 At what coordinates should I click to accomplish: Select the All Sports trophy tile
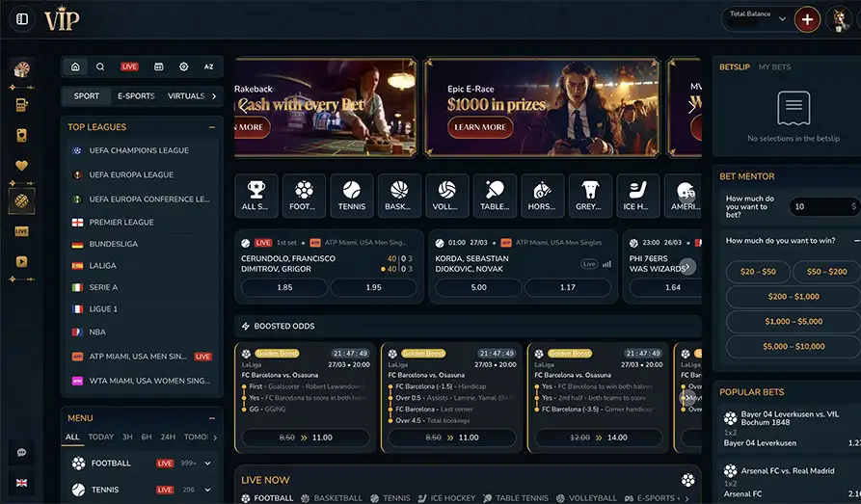tap(256, 196)
